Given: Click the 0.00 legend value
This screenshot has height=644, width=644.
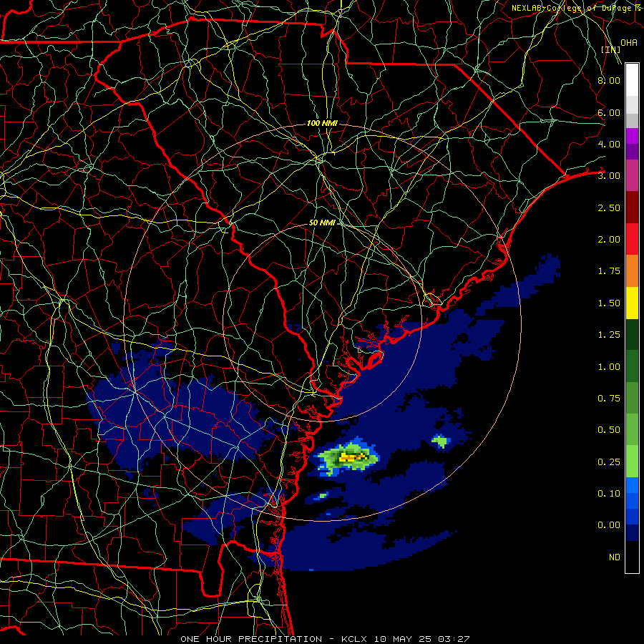Looking at the screenshot, I should tap(609, 525).
